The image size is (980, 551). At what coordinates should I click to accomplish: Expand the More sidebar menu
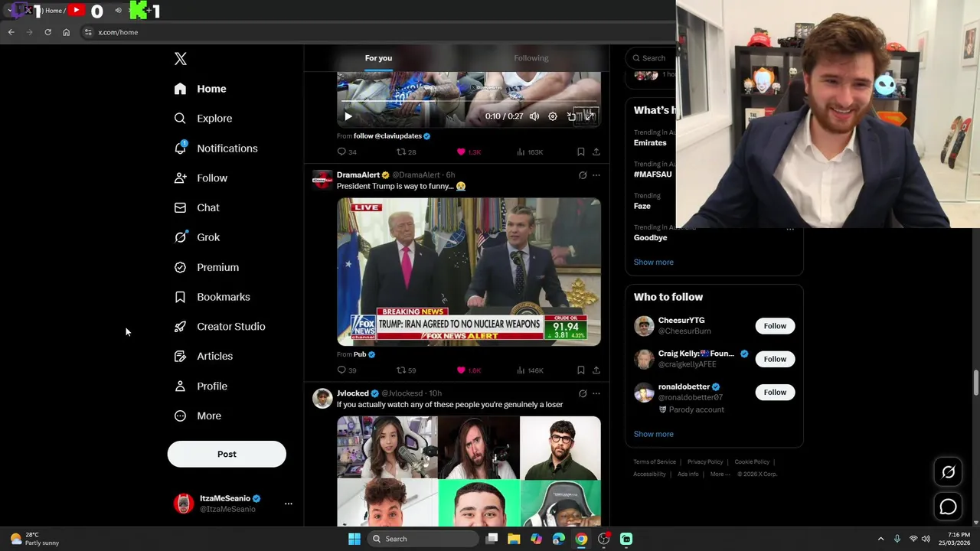[x=198, y=416]
